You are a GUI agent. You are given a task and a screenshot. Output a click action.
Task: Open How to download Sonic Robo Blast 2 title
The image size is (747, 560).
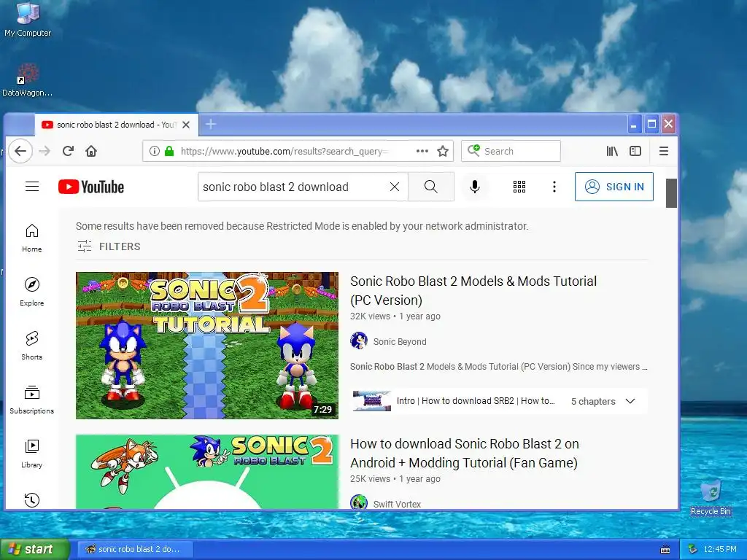(465, 453)
